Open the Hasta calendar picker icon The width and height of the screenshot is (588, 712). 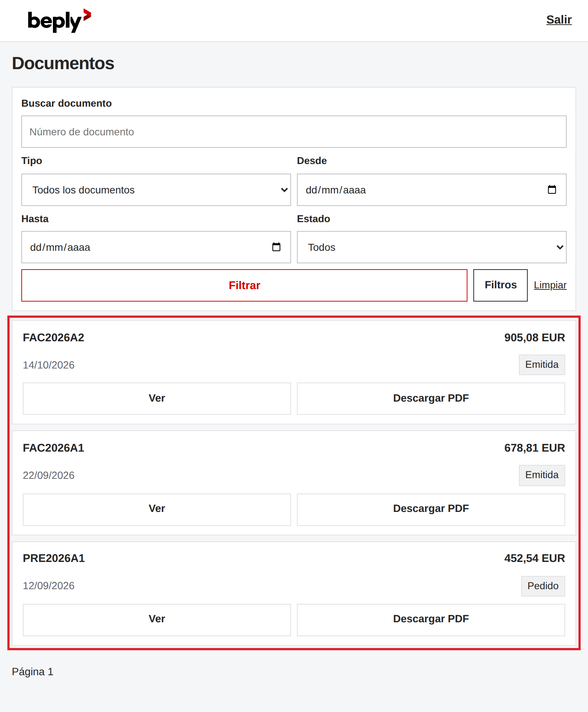click(276, 247)
